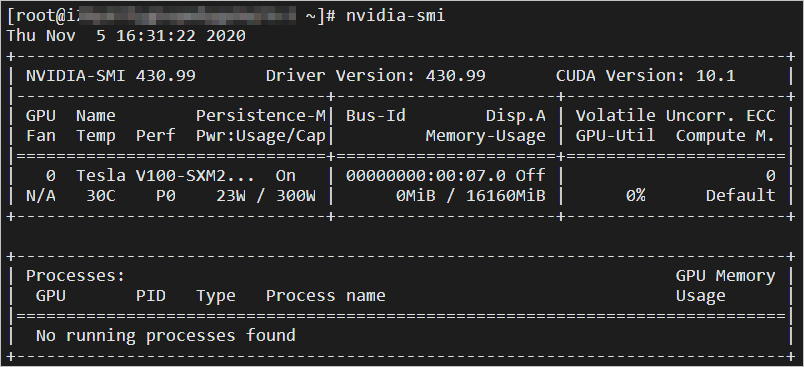Click the Disp.A column header
804x367 pixels.
click(x=515, y=116)
